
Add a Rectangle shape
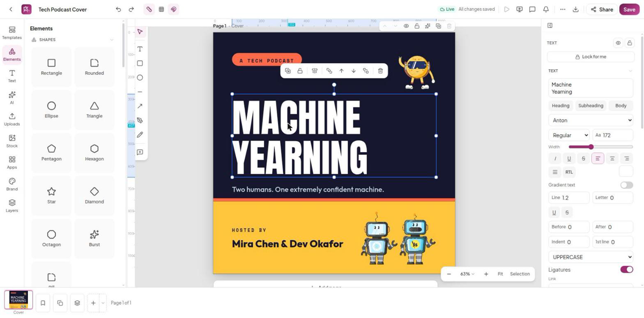pyautogui.click(x=52, y=67)
